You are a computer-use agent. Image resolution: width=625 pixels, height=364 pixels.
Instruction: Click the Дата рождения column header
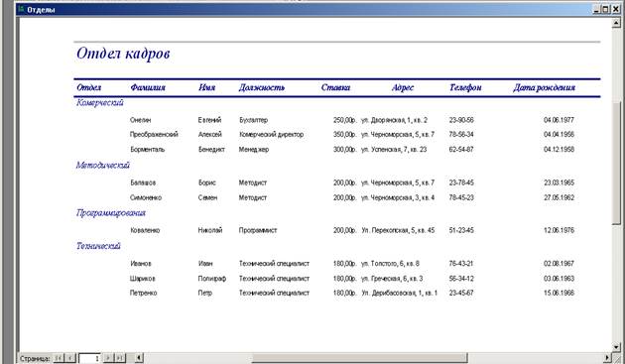544,87
